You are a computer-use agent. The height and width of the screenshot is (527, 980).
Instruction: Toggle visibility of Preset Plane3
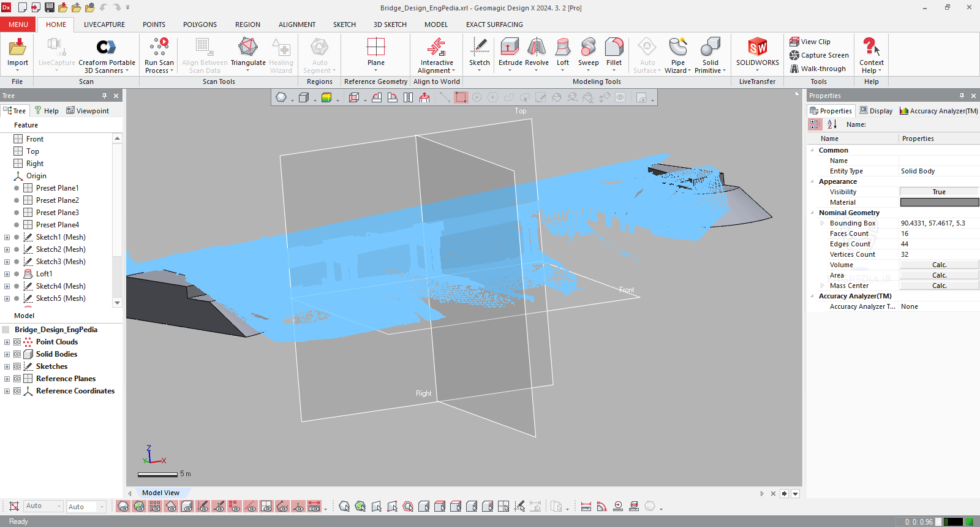17,213
